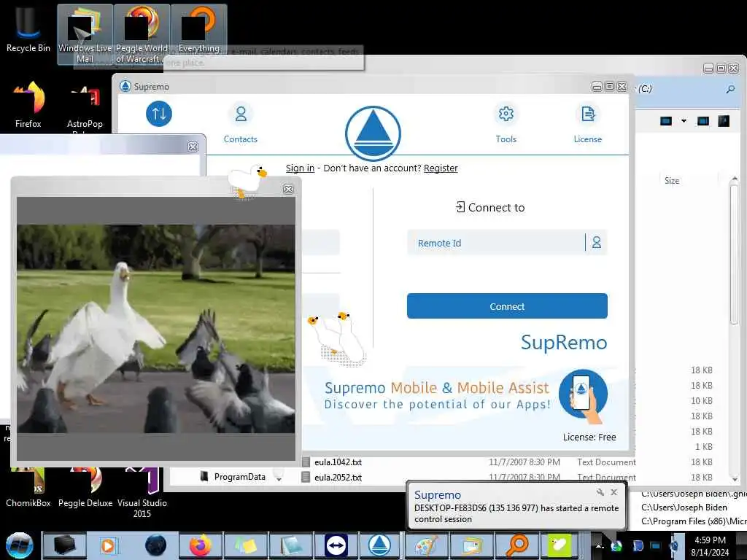Image resolution: width=747 pixels, height=560 pixels.
Task: Open the Supremo Mobile Assist phone banner
Action: click(583, 396)
